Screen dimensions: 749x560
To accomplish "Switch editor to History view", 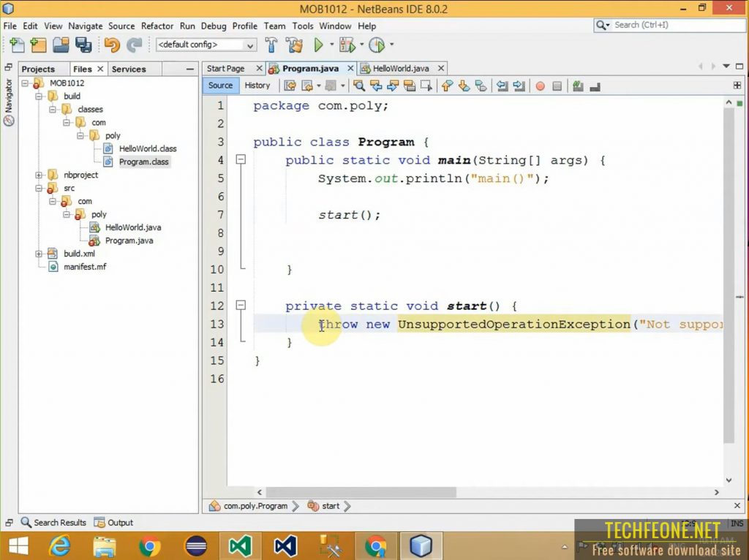I will coord(257,86).
